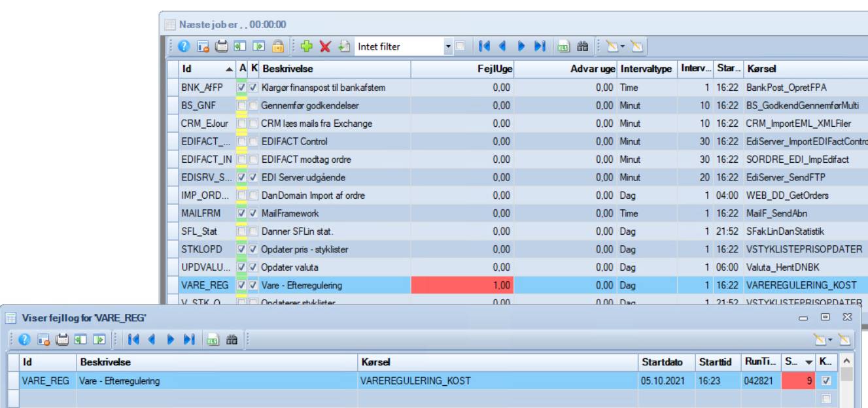Click the lock icon in jobs toolbar
Viewport: 868px width, 408px height.
click(x=278, y=47)
